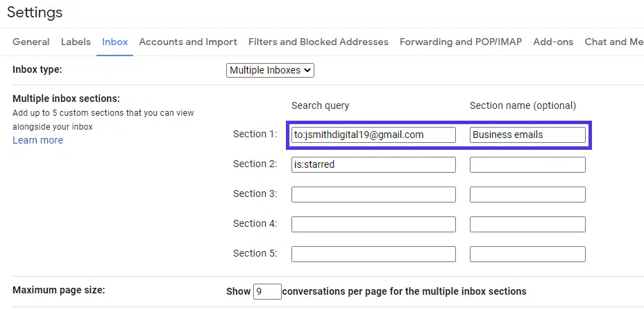Screen dimensions: 644x310
Task: Click the Section 4 search query field
Action: click(x=373, y=224)
